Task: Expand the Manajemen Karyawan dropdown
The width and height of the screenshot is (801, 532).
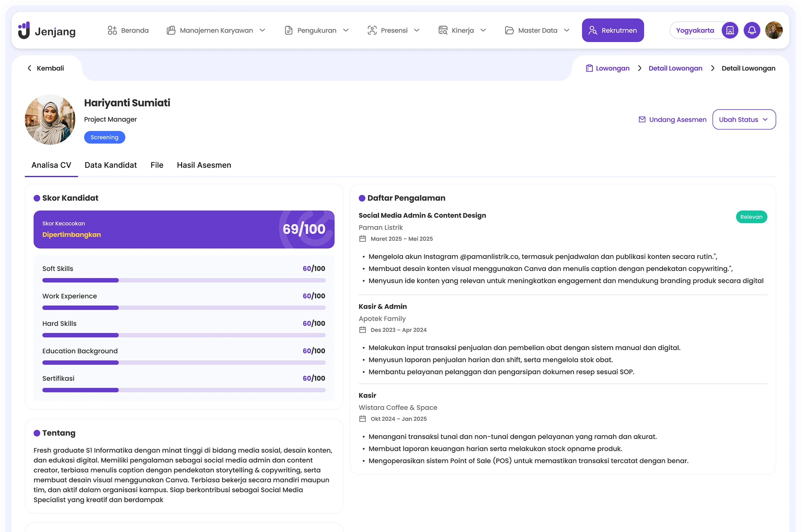Action: (262, 31)
